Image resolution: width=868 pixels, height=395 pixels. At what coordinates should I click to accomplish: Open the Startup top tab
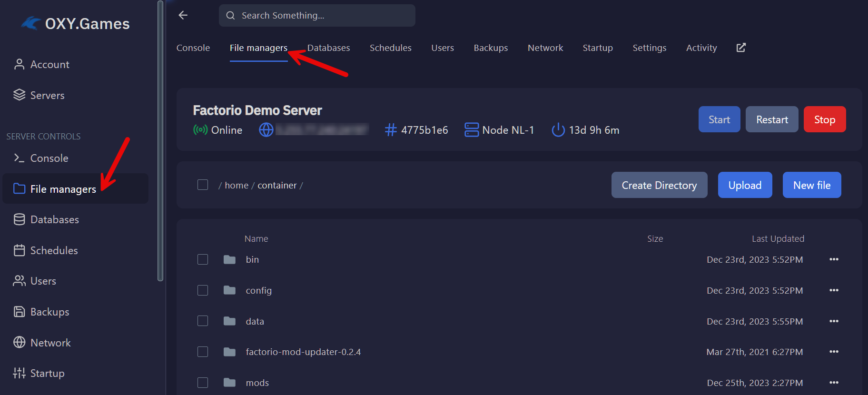pos(598,48)
